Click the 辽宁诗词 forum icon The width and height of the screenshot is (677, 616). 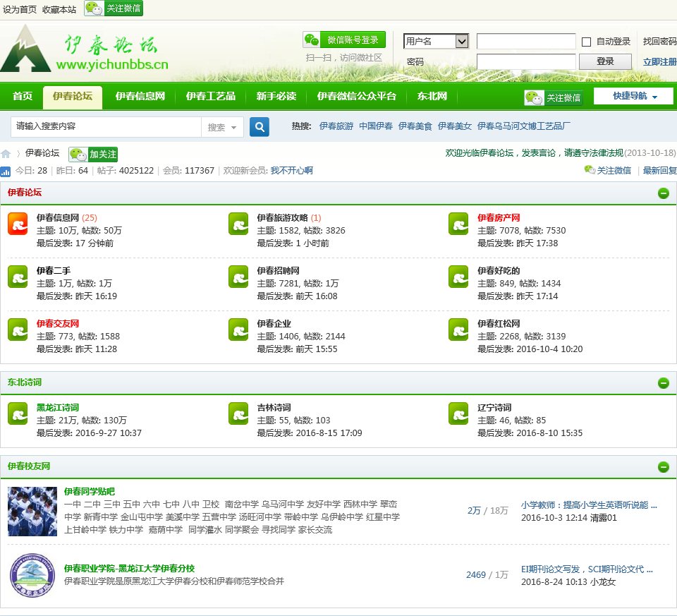coord(458,413)
